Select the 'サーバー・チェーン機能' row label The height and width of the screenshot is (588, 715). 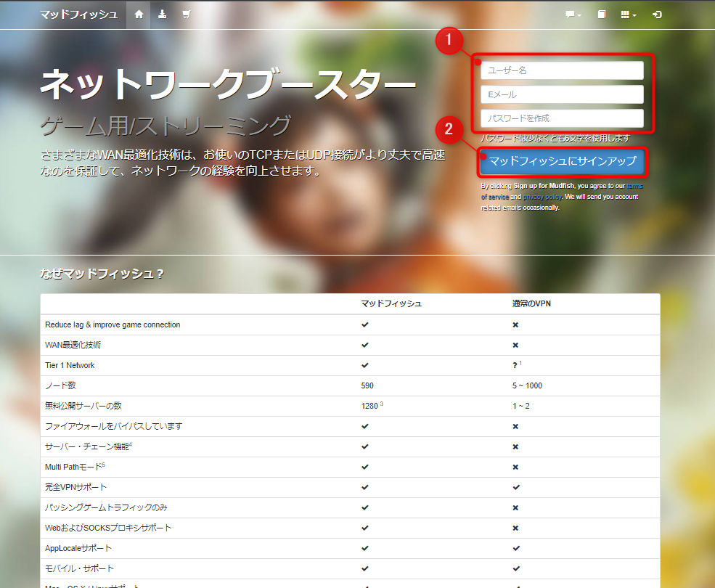[86, 446]
